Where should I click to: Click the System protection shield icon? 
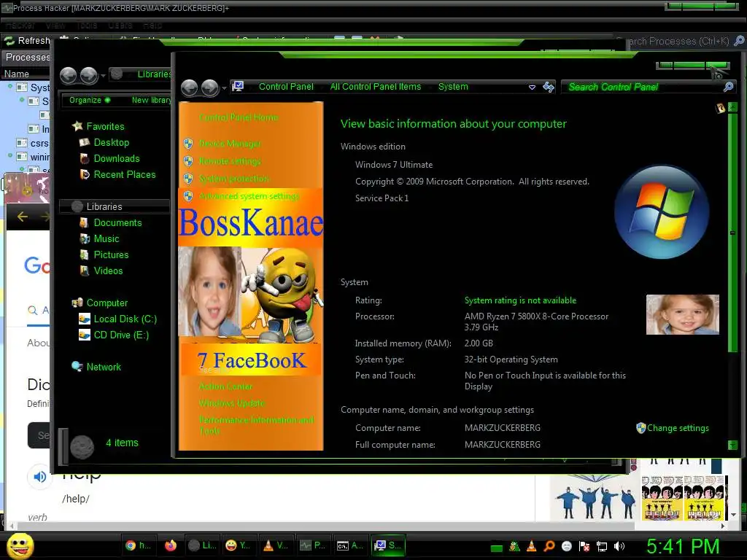pos(188,179)
